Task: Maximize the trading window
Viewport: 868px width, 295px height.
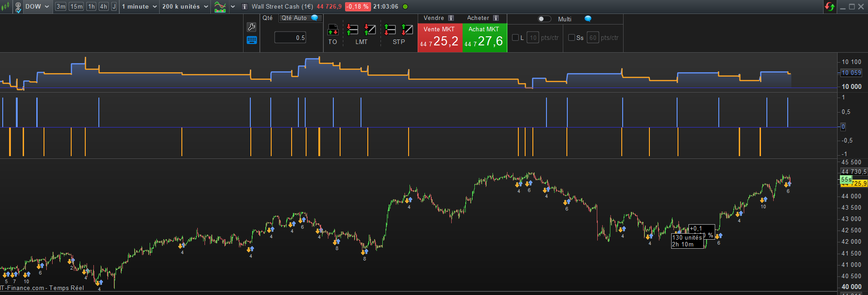Action: pos(852,7)
